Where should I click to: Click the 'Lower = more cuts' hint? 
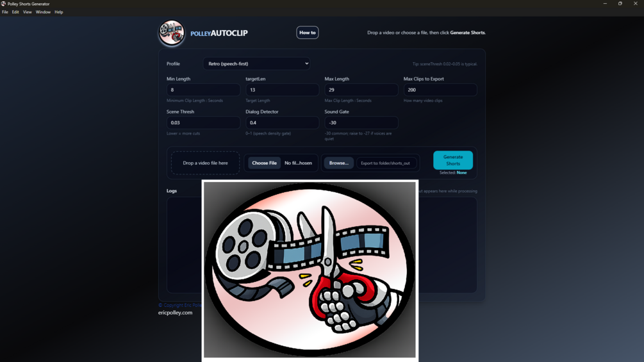183,133
